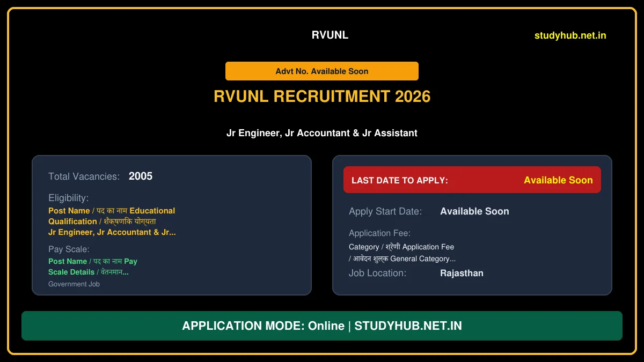Select the Apply Start Date Available Soon value
This screenshot has width=644, height=362.
point(474,211)
